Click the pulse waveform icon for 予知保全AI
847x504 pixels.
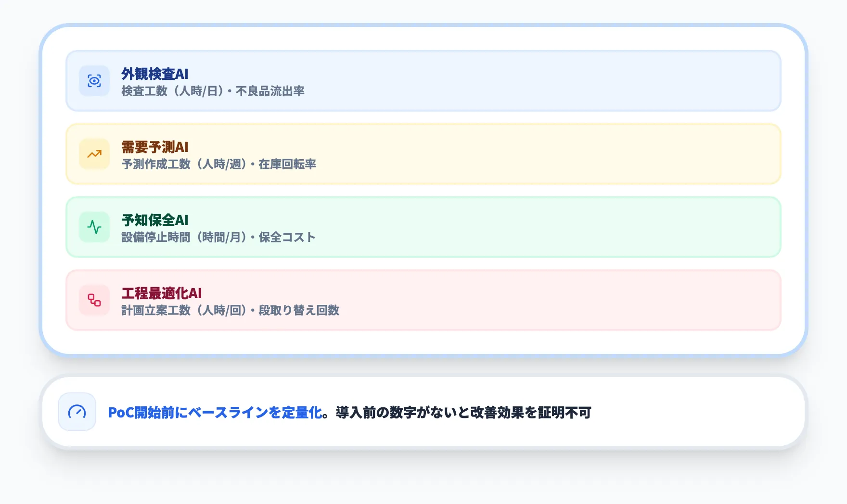coord(94,227)
